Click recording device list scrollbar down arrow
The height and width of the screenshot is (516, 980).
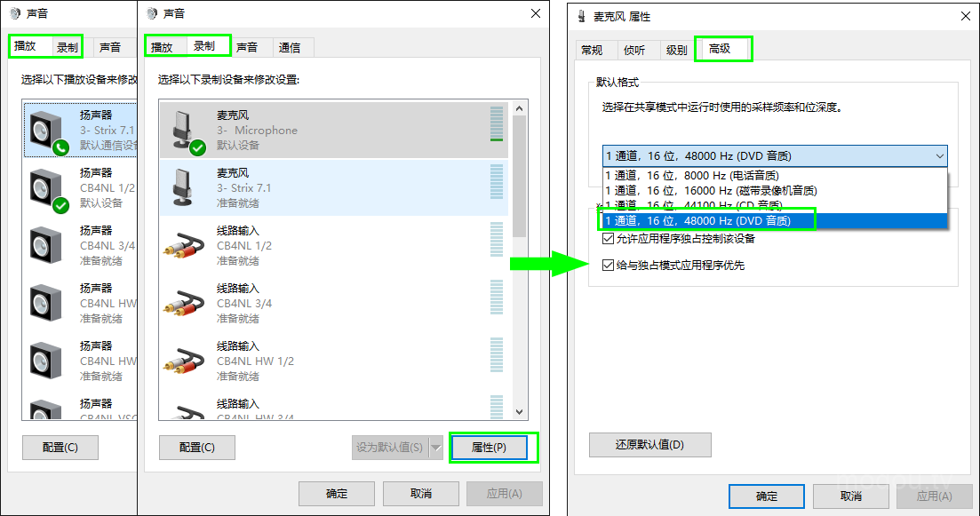tap(520, 412)
